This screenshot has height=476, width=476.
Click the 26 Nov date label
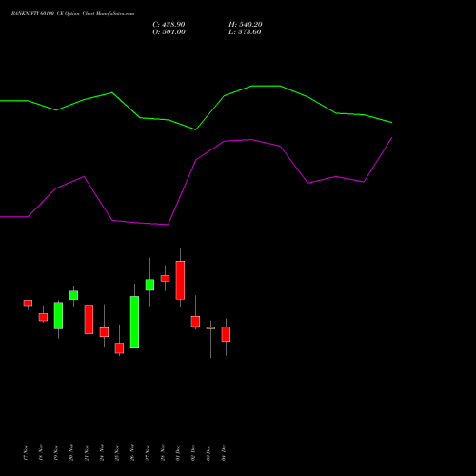coord(132,452)
